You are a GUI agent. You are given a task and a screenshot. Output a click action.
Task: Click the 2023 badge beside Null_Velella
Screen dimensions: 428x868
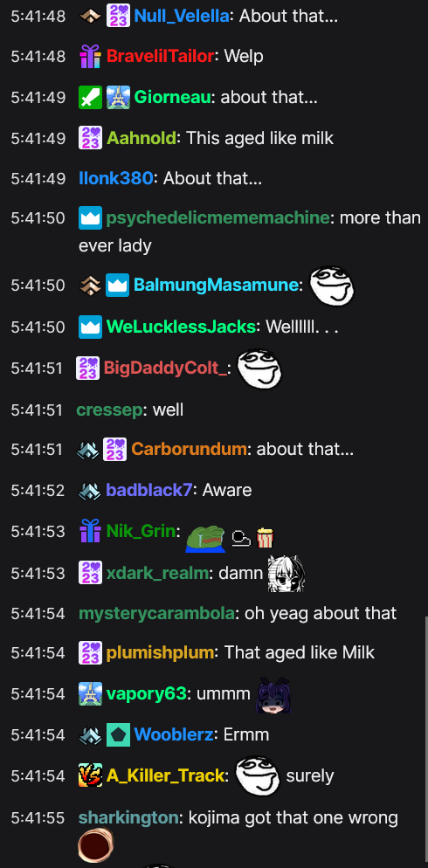pyautogui.click(x=117, y=16)
